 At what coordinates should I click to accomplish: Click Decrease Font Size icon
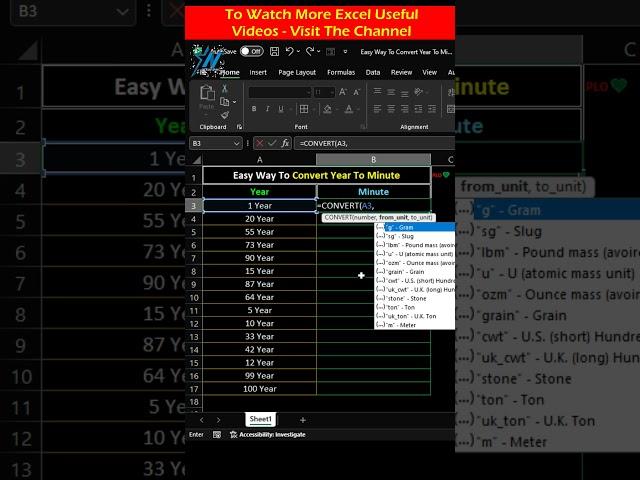[356, 92]
